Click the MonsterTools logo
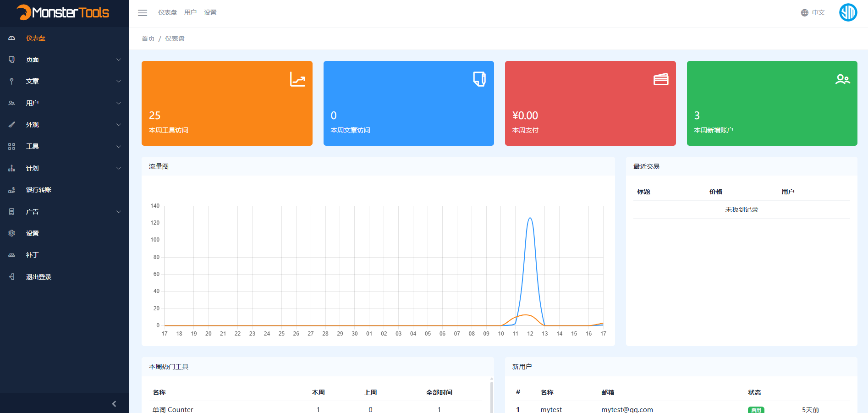The image size is (868, 413). [63, 12]
